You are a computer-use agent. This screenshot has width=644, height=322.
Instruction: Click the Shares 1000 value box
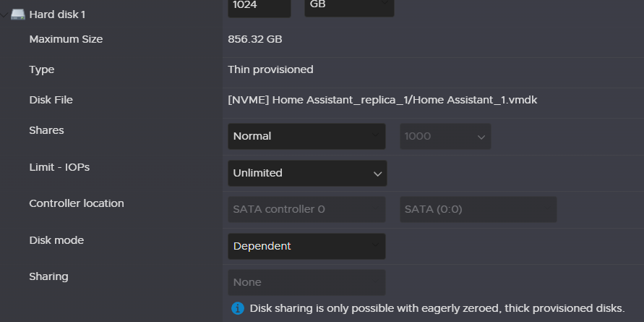(x=445, y=136)
